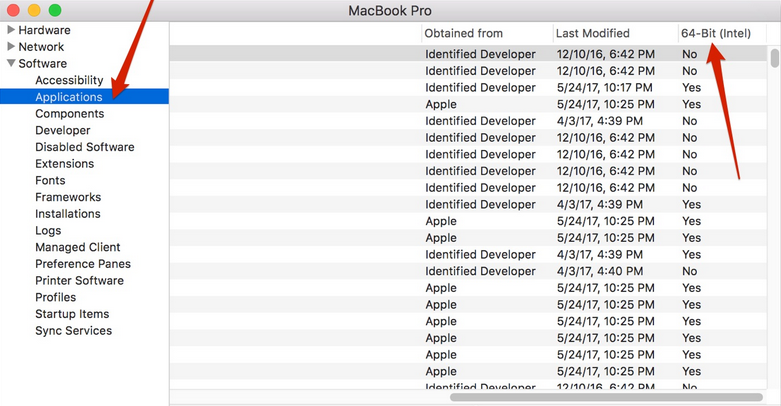Zoom the window with the green button

pyautogui.click(x=55, y=10)
